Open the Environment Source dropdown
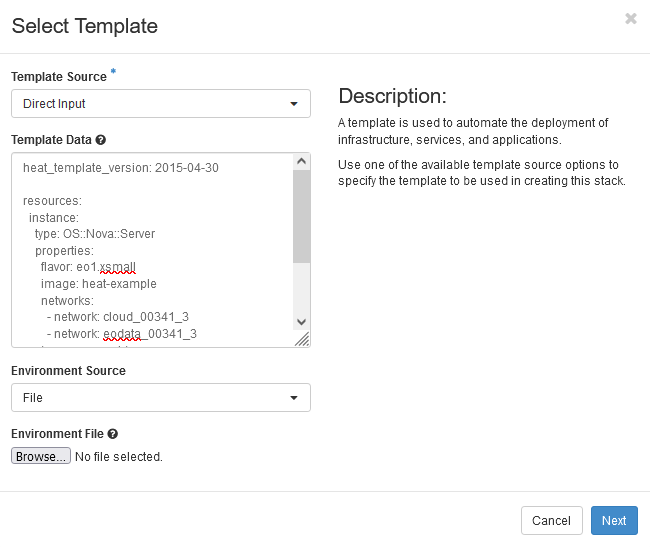650x547 pixels. pyautogui.click(x=160, y=397)
